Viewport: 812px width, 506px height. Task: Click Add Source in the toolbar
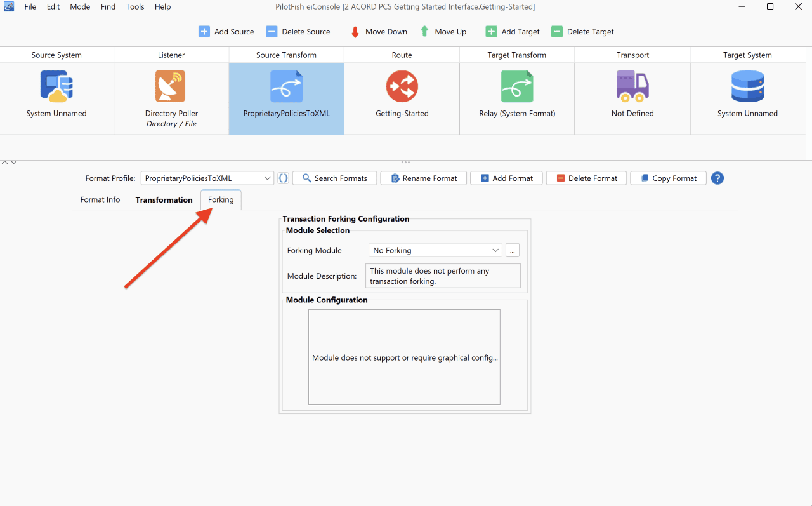(226, 32)
